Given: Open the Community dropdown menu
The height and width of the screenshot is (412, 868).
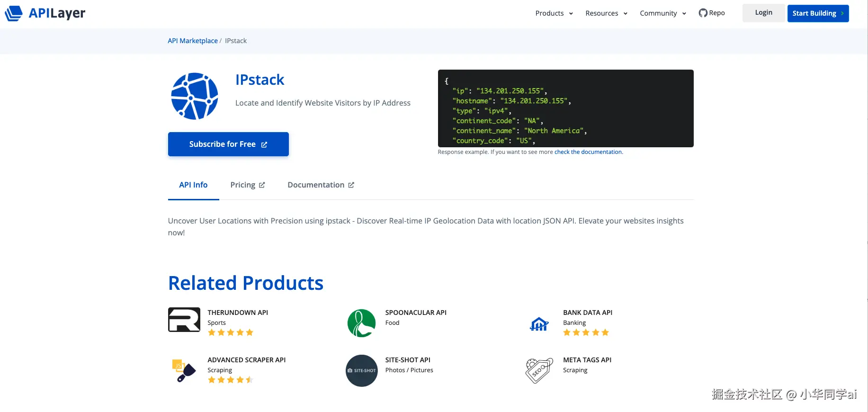Looking at the screenshot, I should 662,13.
